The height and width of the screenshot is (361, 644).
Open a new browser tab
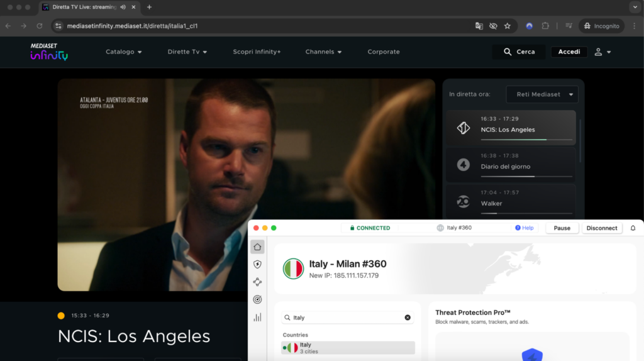click(150, 7)
